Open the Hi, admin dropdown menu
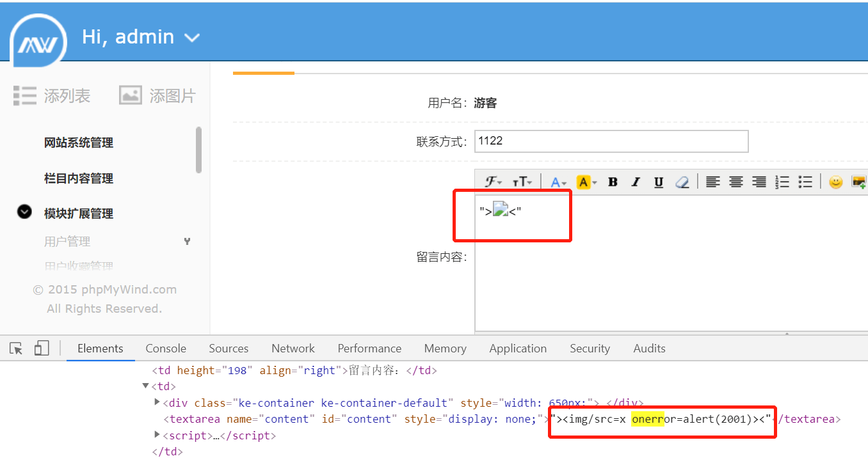This screenshot has height=463, width=868. [x=141, y=37]
